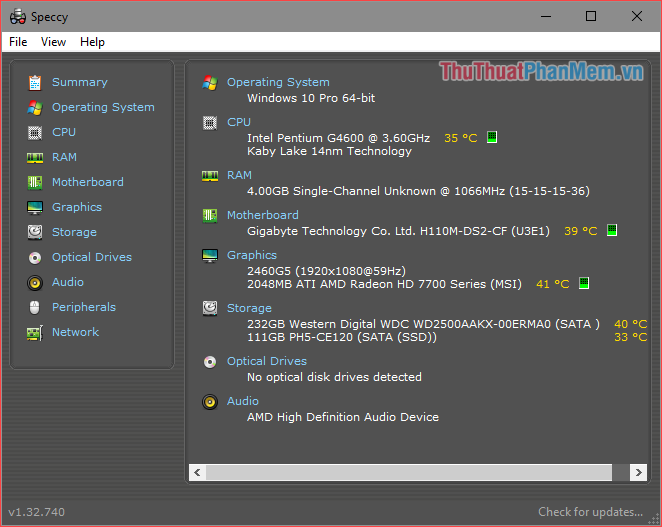This screenshot has height=527, width=662.
Task: Minimize the Speccy window
Action: [x=546, y=16]
